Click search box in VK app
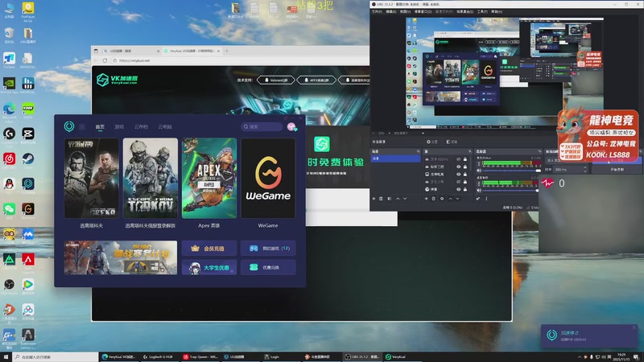The image size is (644, 362). 262,127
